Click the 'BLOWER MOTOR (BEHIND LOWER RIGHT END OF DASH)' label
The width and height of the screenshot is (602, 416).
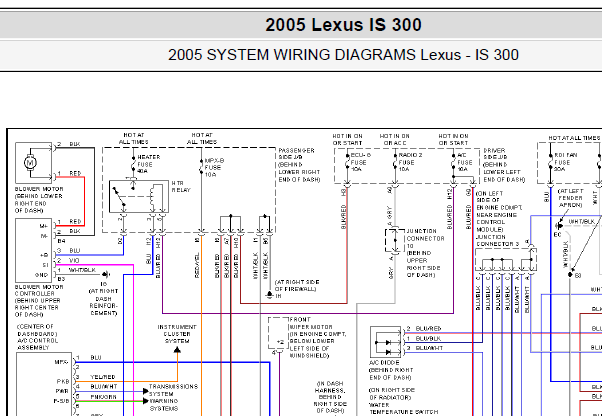(39, 200)
